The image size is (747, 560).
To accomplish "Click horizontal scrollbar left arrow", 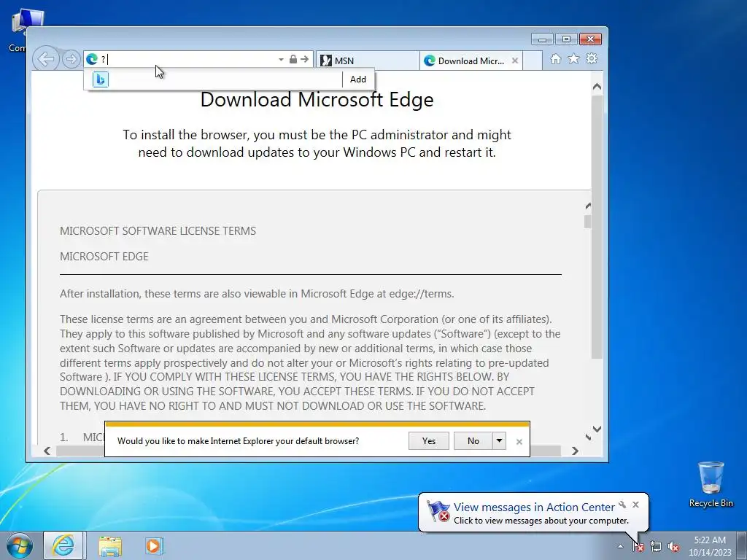I will tap(47, 451).
